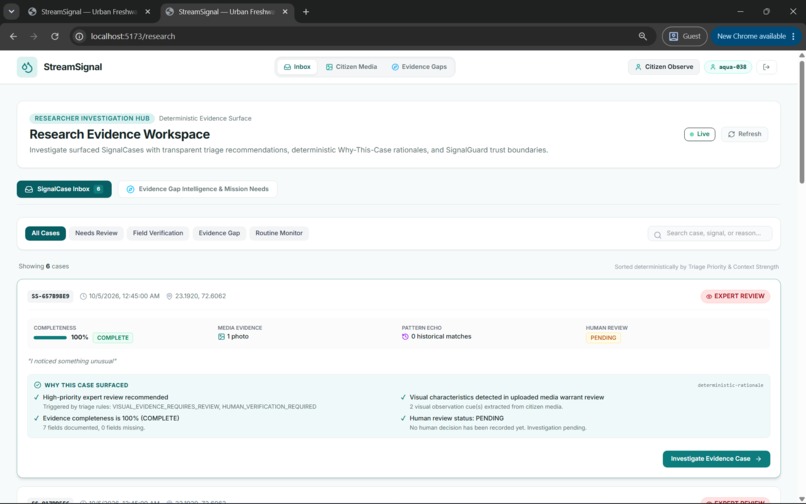Click the '1 photo' media evidence text
Viewport: 806px width, 504px height.
tap(237, 336)
